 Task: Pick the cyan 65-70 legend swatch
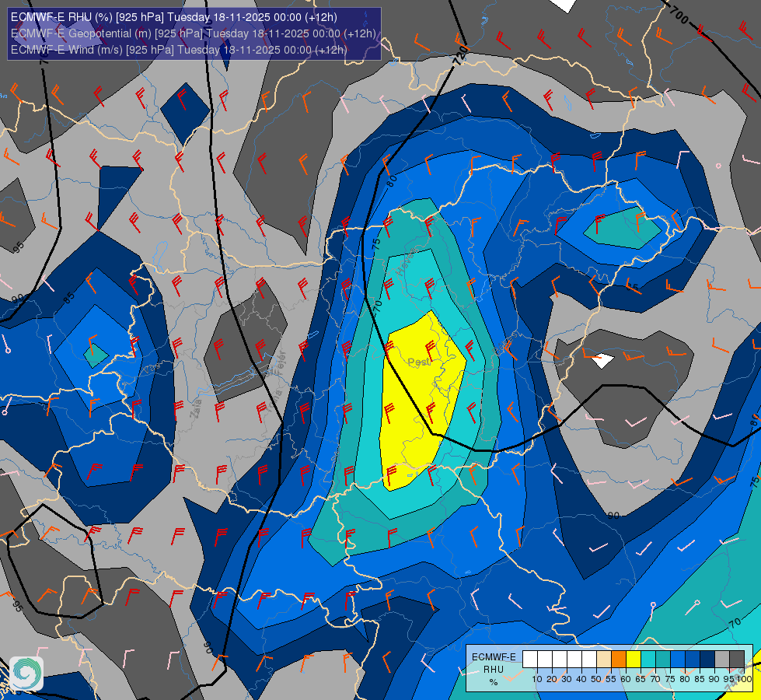click(x=648, y=659)
